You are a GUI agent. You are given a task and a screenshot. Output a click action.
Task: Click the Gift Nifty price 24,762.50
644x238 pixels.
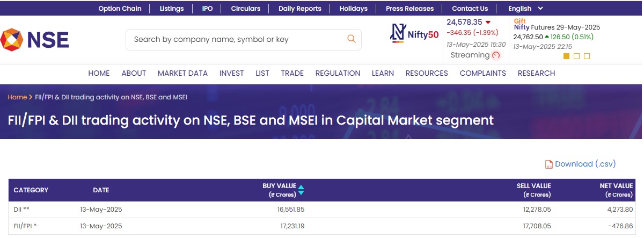pos(528,37)
